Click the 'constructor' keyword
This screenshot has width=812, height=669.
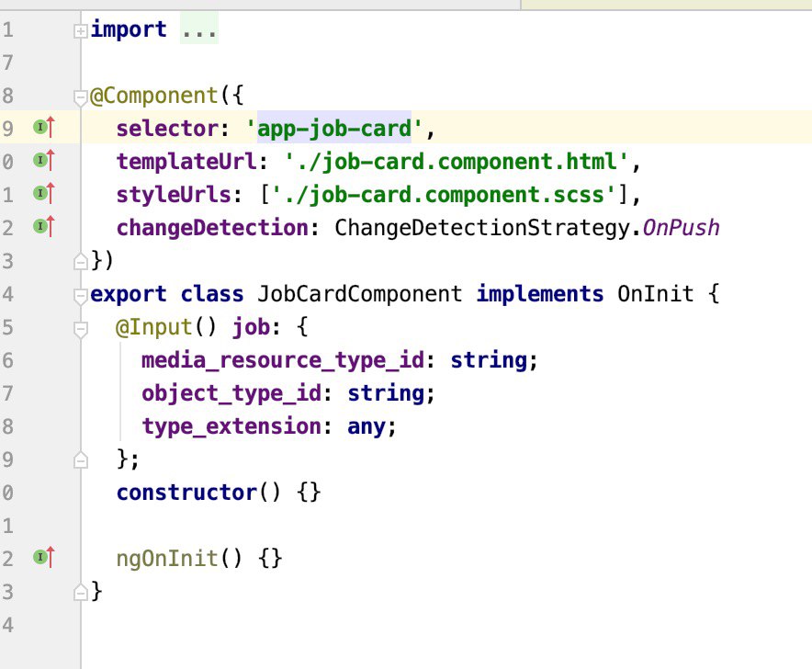coord(186,493)
